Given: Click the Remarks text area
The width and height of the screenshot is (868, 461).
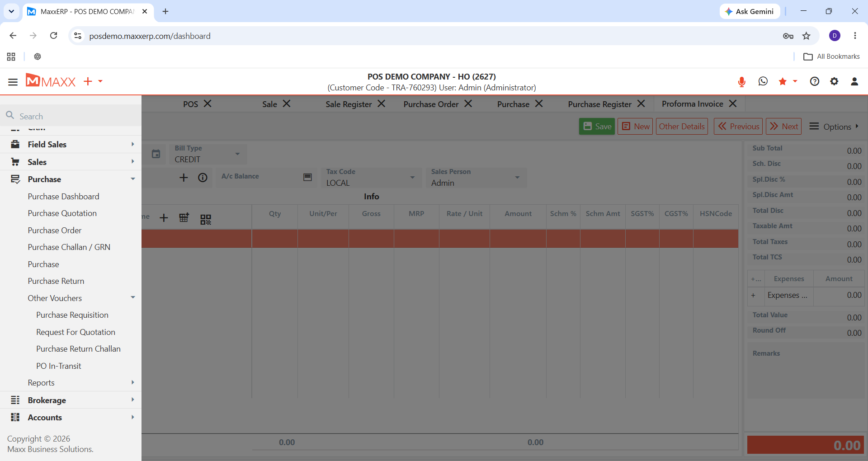Looking at the screenshot, I should click(806, 371).
